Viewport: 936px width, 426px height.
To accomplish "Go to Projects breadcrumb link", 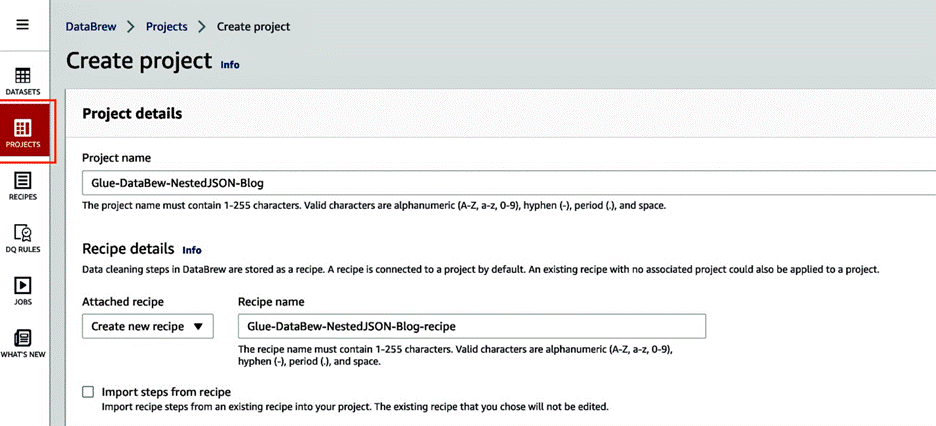I will [167, 27].
